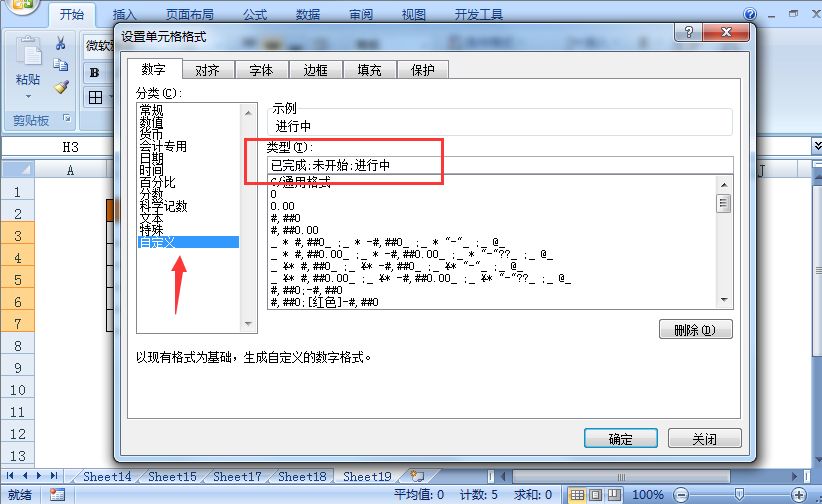The height and width of the screenshot is (504, 822).
Task: Choose the #,##0.00 format type
Action: click(294, 230)
